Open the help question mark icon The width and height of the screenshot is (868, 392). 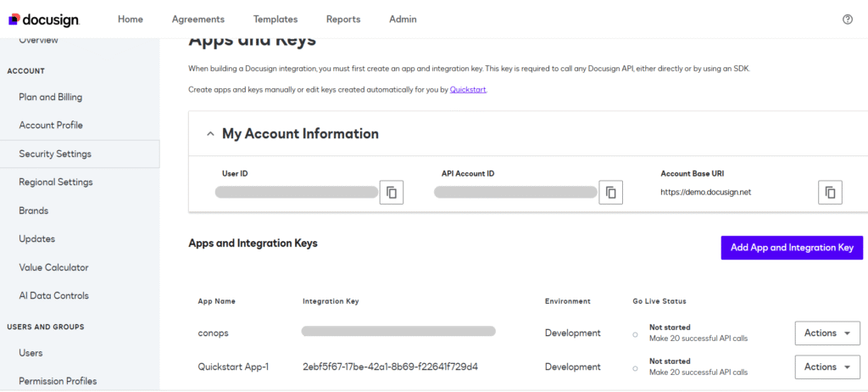[x=847, y=19]
